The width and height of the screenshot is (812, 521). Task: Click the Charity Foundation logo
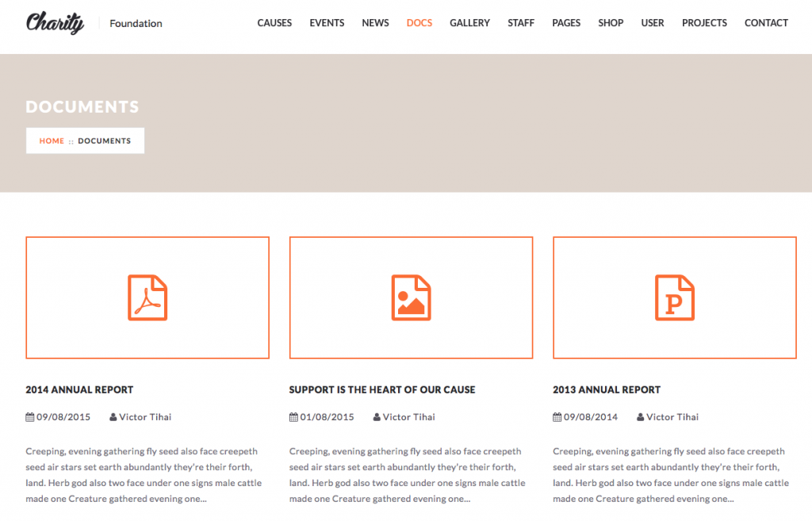point(56,22)
